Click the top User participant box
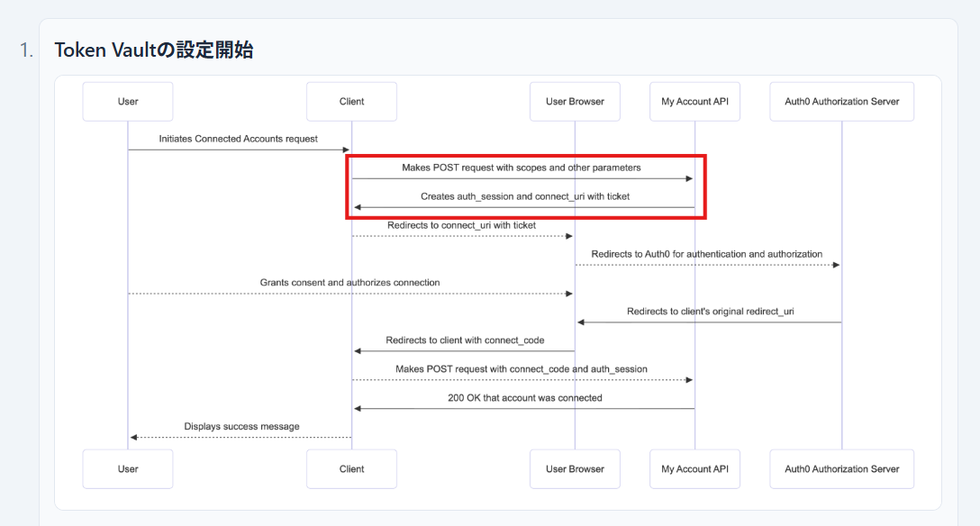This screenshot has height=526, width=980. click(128, 102)
